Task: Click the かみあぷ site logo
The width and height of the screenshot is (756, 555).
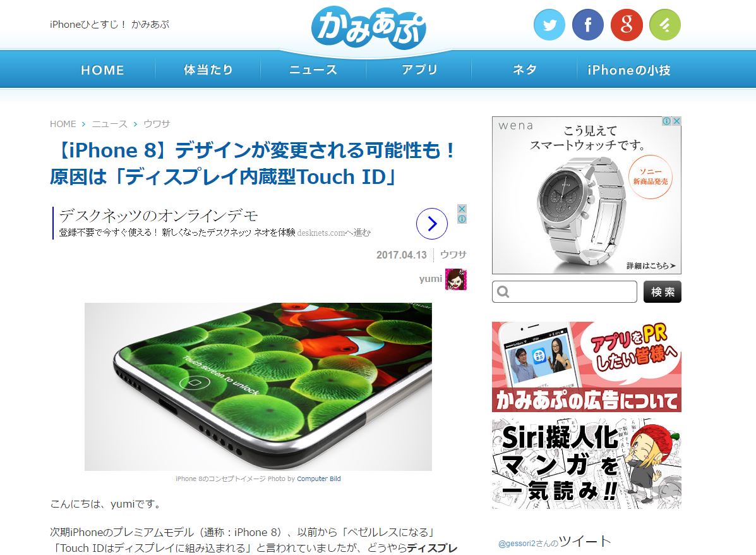Action: point(369,27)
